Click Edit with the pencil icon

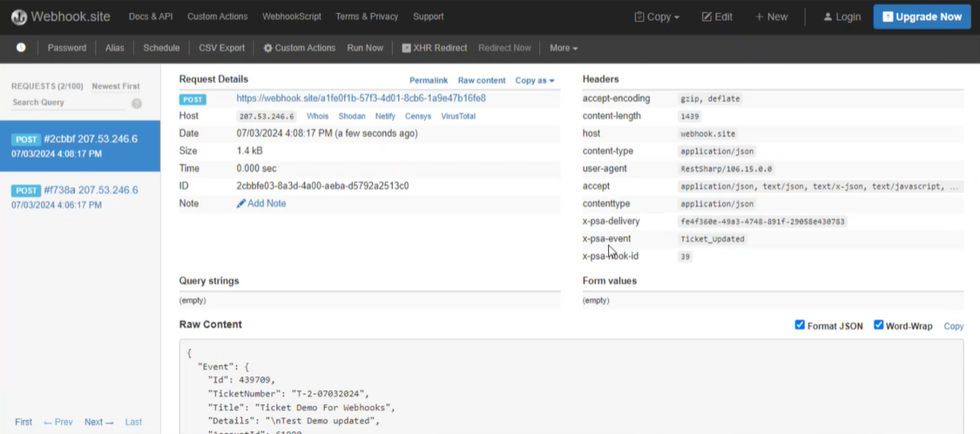click(717, 17)
